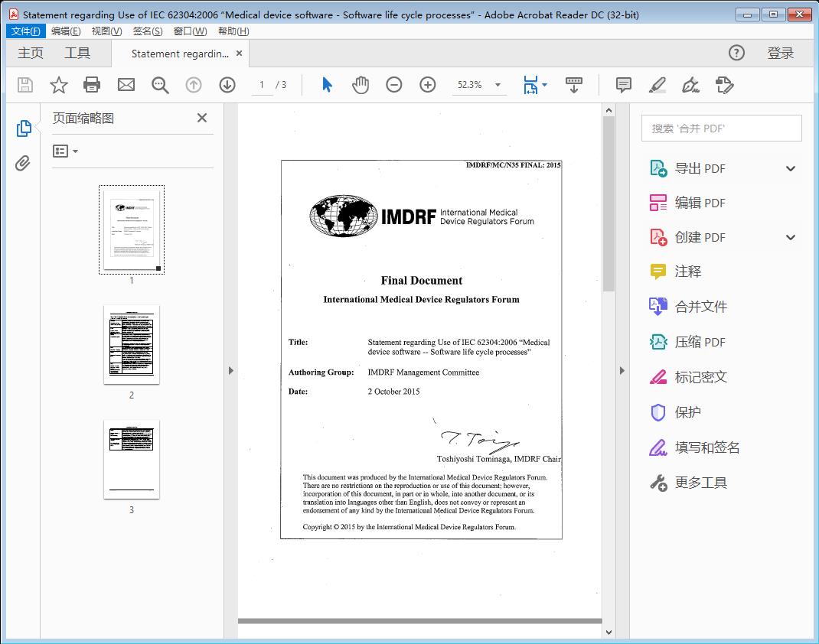The height and width of the screenshot is (644, 819).
Task: Select page 1 thumbnail
Action: pyautogui.click(x=132, y=230)
